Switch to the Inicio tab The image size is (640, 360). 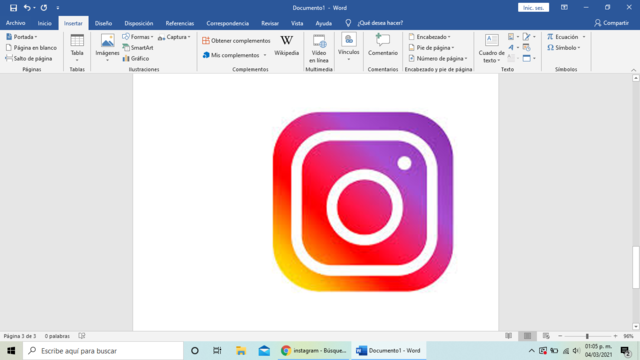pyautogui.click(x=44, y=23)
